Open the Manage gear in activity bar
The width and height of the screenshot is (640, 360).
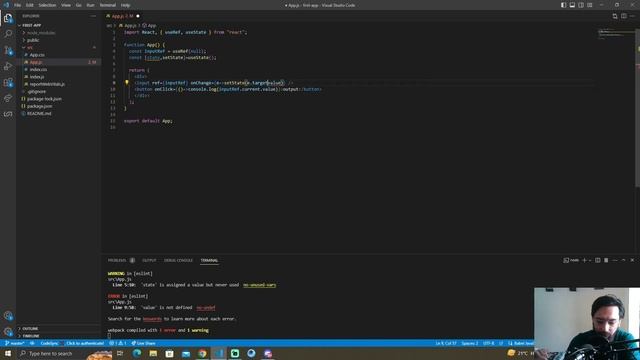click(8, 331)
